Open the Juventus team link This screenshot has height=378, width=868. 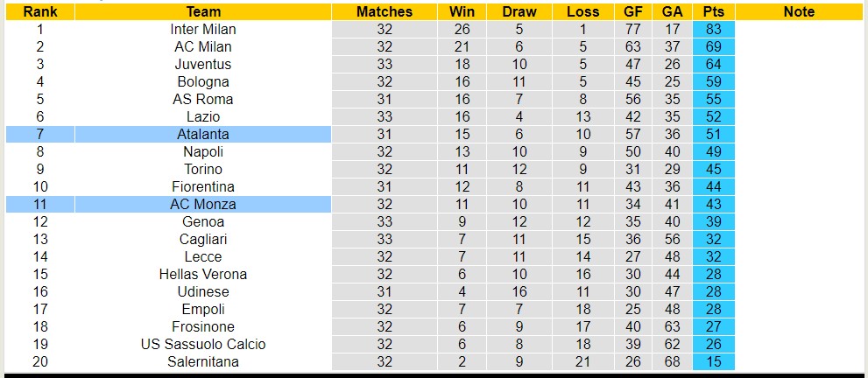pos(203,64)
